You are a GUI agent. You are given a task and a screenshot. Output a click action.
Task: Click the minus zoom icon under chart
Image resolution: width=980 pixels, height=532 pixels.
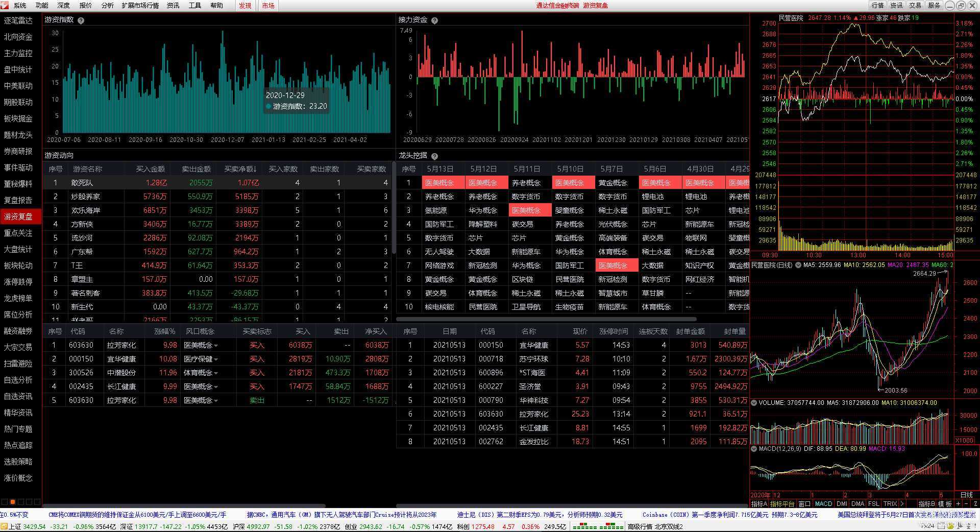(x=966, y=503)
